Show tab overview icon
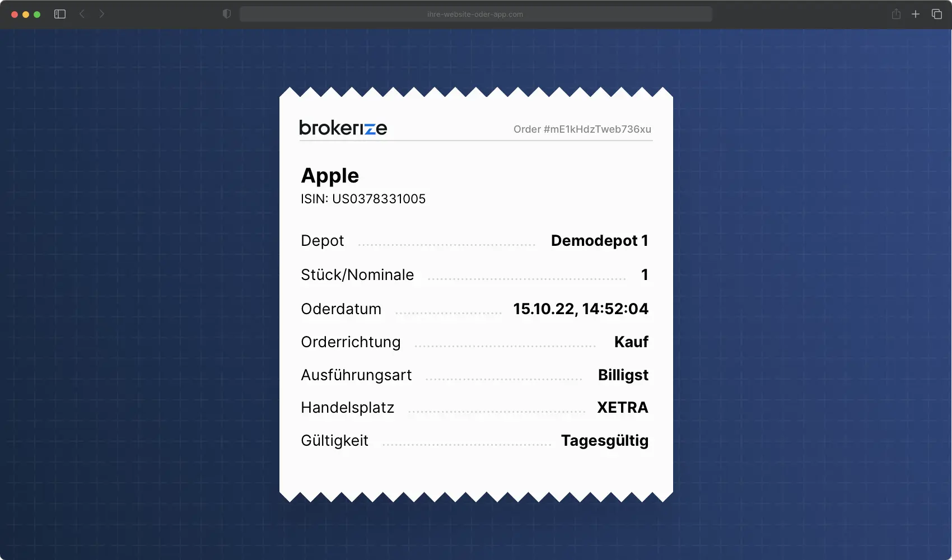952x560 pixels. point(937,14)
